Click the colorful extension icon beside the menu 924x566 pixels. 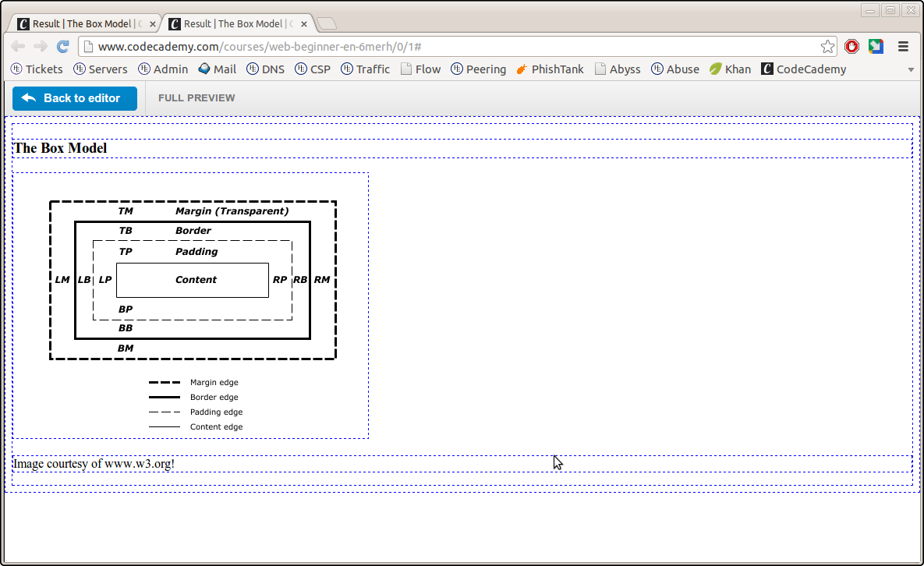coord(876,47)
